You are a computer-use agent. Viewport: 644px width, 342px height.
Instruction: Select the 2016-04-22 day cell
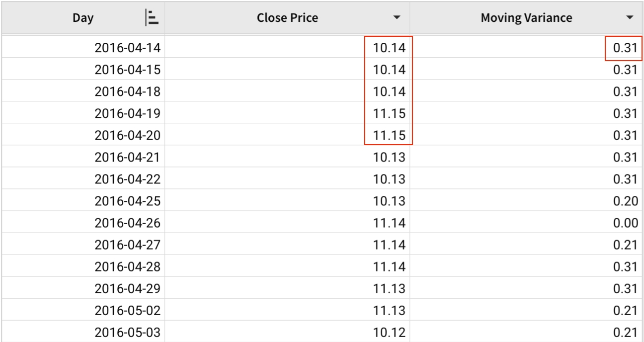tap(128, 179)
